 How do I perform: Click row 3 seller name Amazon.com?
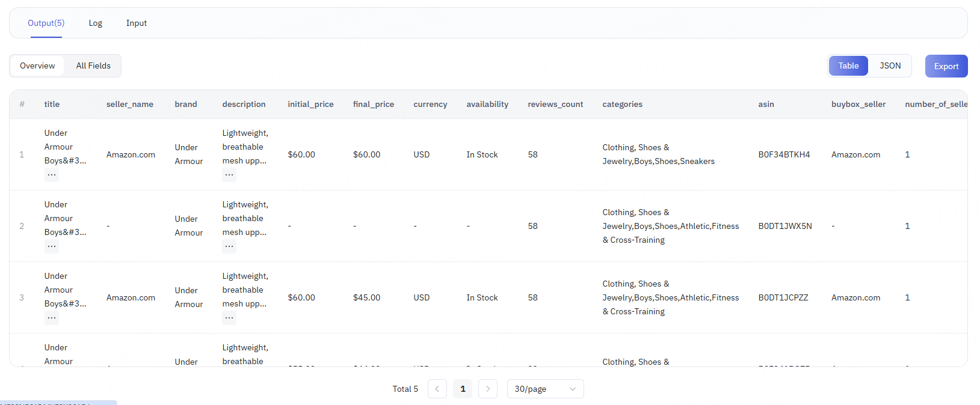tap(131, 297)
